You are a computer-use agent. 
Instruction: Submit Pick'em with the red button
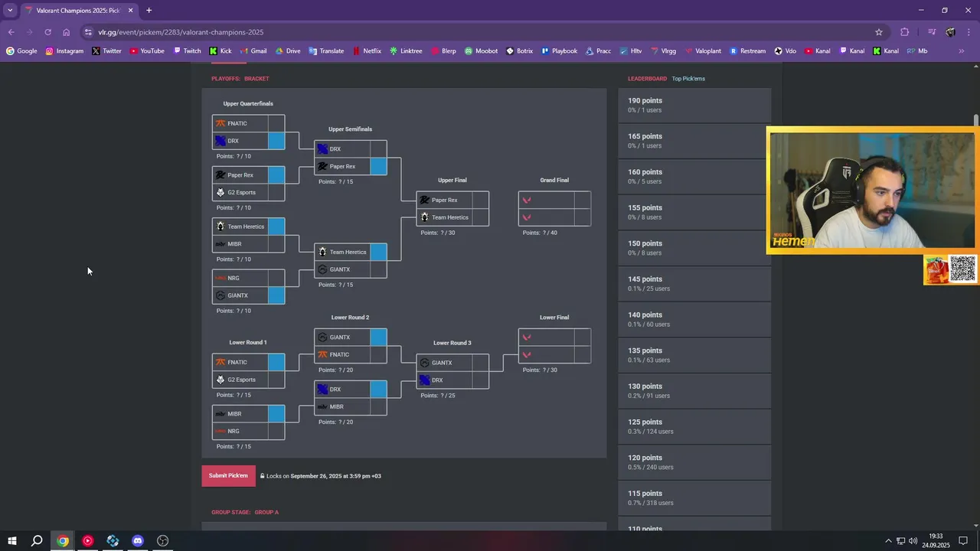pos(228,475)
